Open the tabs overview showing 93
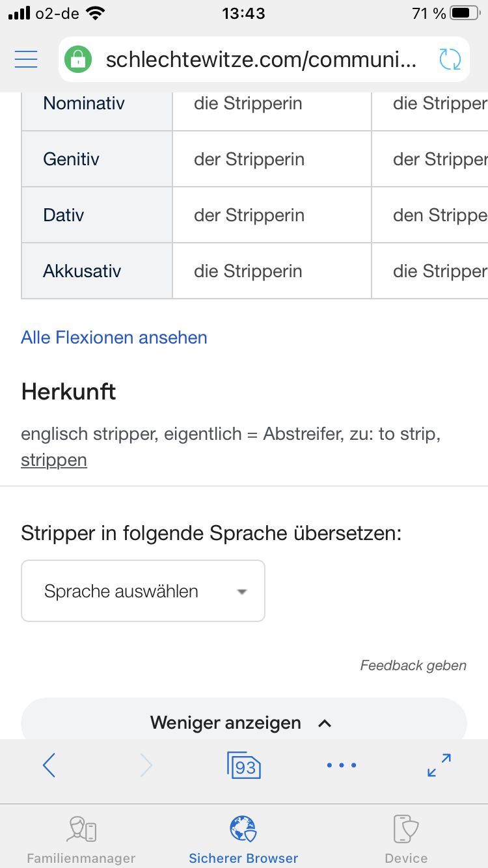Viewport: 488px width, 868px height. pos(244,766)
